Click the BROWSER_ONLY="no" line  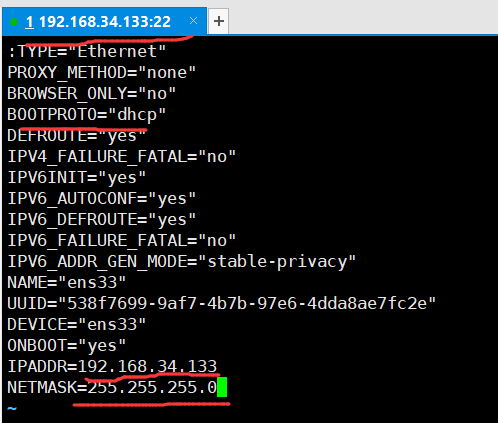[91, 93]
